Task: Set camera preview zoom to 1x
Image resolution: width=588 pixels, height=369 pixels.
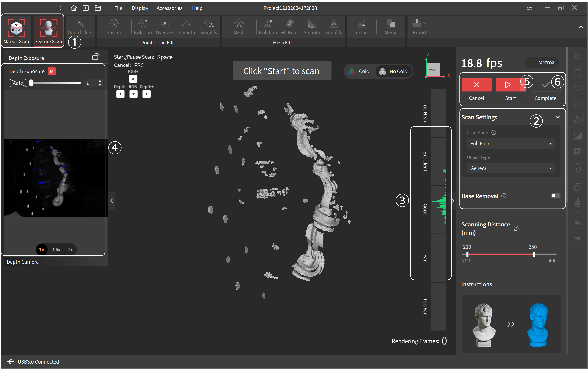Action: click(41, 249)
